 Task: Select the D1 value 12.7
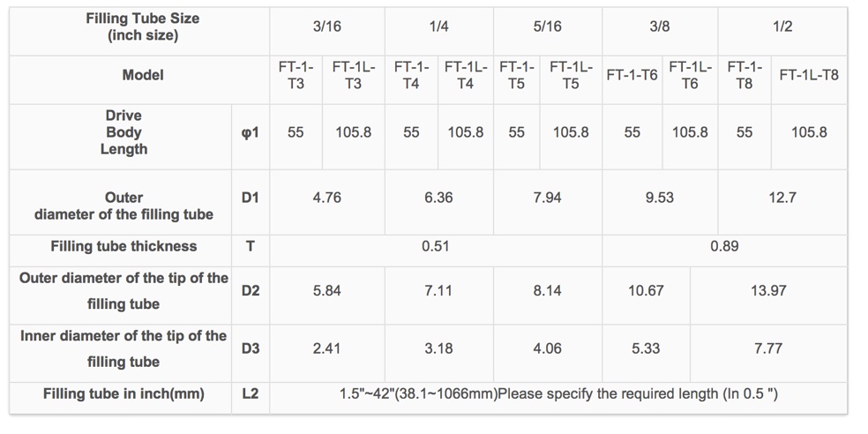tap(782, 198)
